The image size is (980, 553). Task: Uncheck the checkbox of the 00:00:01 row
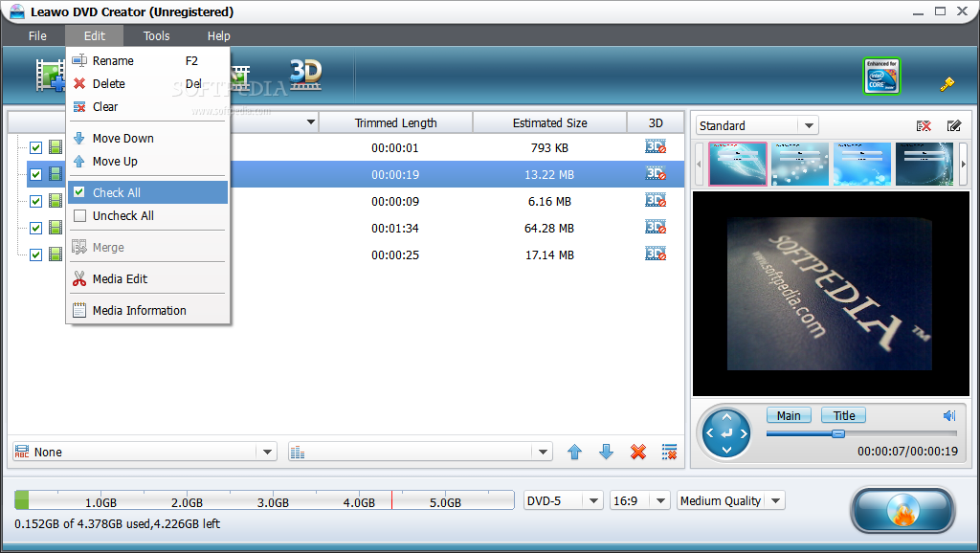click(35, 147)
